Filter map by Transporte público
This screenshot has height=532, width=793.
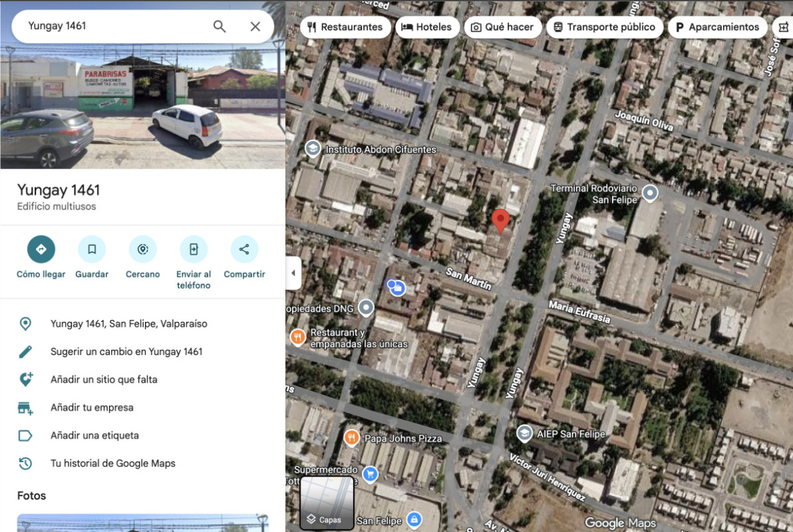(605, 27)
